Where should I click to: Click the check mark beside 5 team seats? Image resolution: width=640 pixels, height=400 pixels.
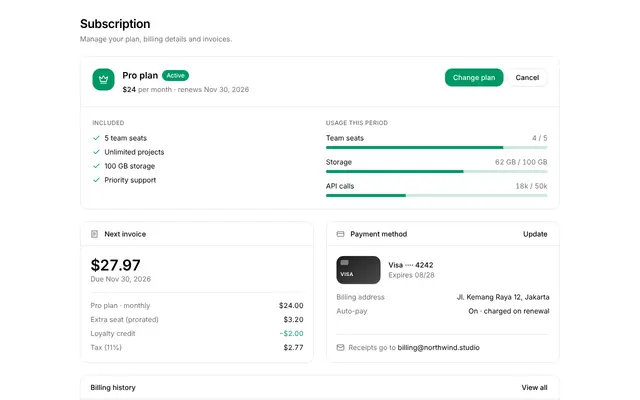coord(96,138)
